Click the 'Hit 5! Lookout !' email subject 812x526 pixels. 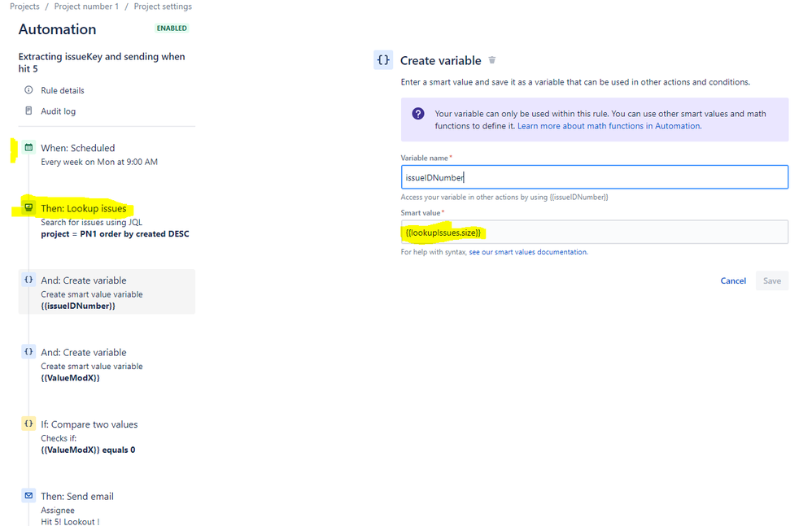[x=71, y=521]
